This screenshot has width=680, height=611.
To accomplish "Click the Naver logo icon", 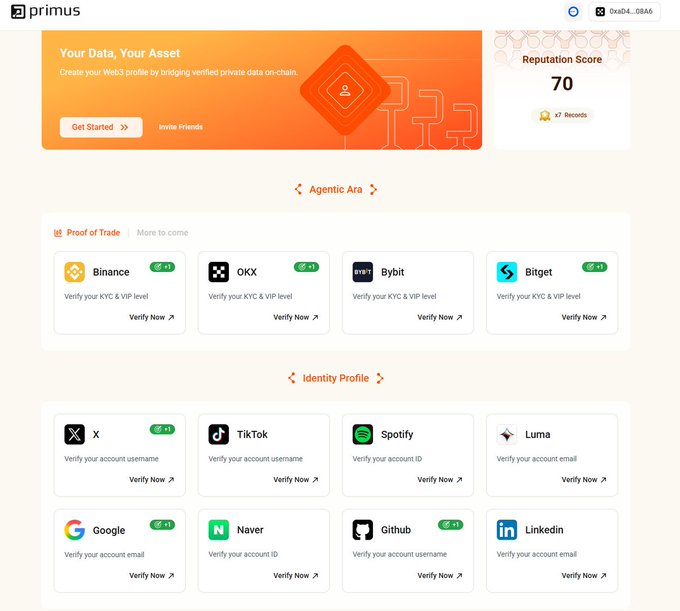I will 219,530.
